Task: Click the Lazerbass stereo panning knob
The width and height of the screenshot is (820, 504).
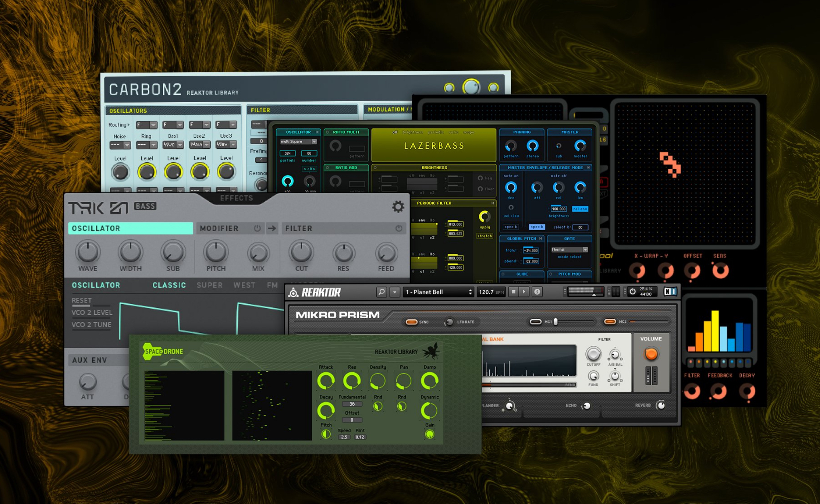Action: point(532,146)
